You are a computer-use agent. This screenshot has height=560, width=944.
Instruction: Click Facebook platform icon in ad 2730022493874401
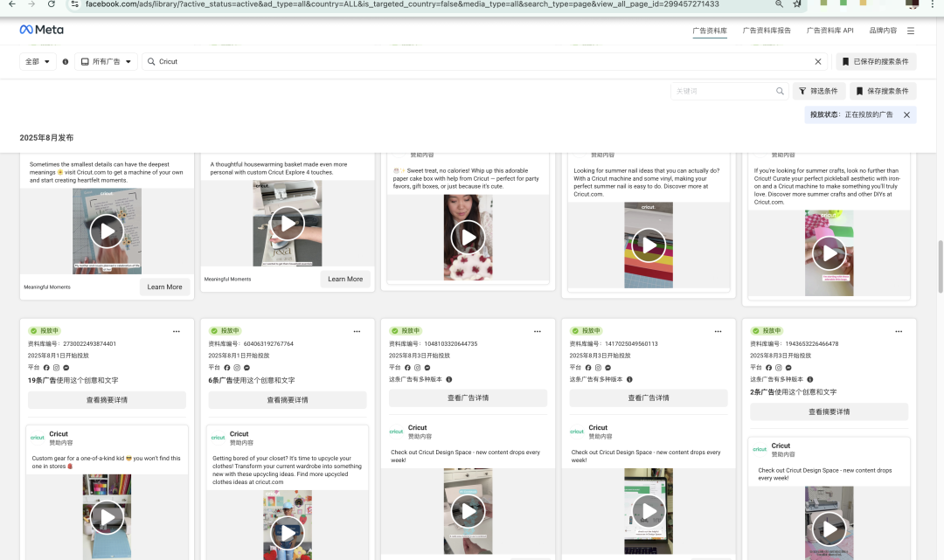(46, 368)
